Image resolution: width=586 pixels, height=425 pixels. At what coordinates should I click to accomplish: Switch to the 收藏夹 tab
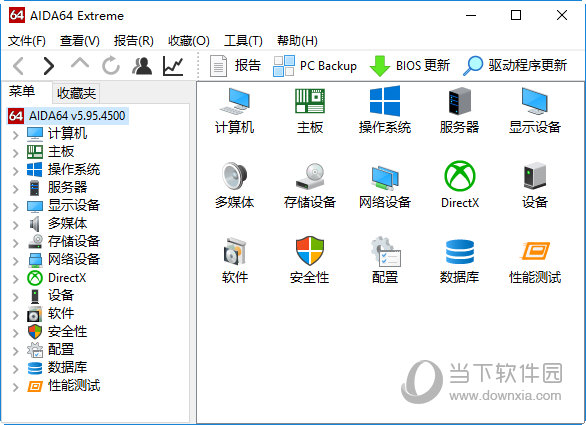[x=76, y=93]
